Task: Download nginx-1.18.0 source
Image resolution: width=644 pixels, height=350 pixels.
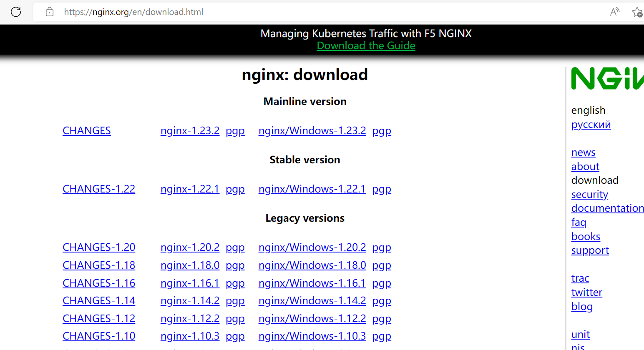Action: pyautogui.click(x=190, y=265)
